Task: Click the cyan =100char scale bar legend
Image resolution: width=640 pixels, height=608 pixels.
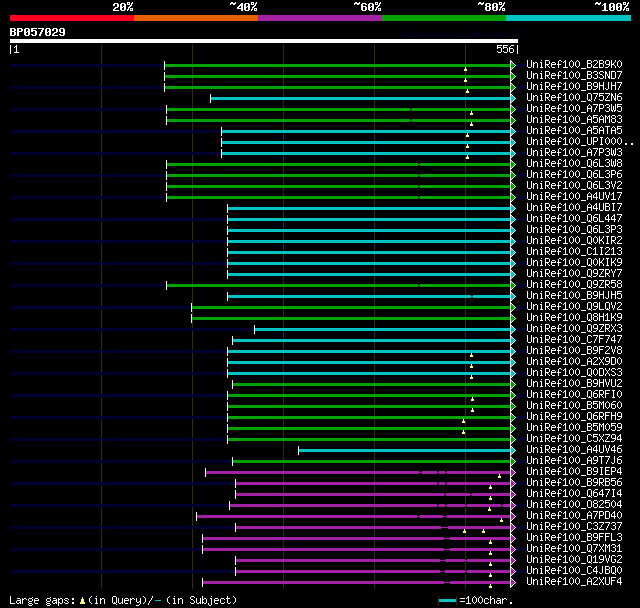Action: click(x=447, y=600)
